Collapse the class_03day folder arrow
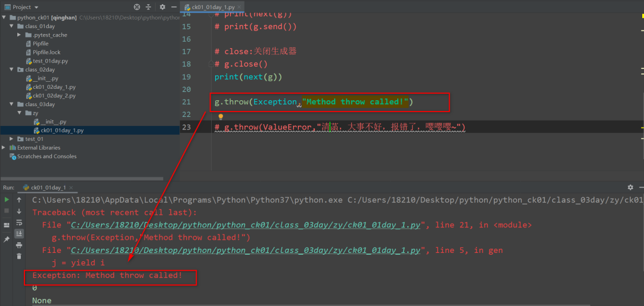This screenshot has height=306, width=644. tap(12, 104)
